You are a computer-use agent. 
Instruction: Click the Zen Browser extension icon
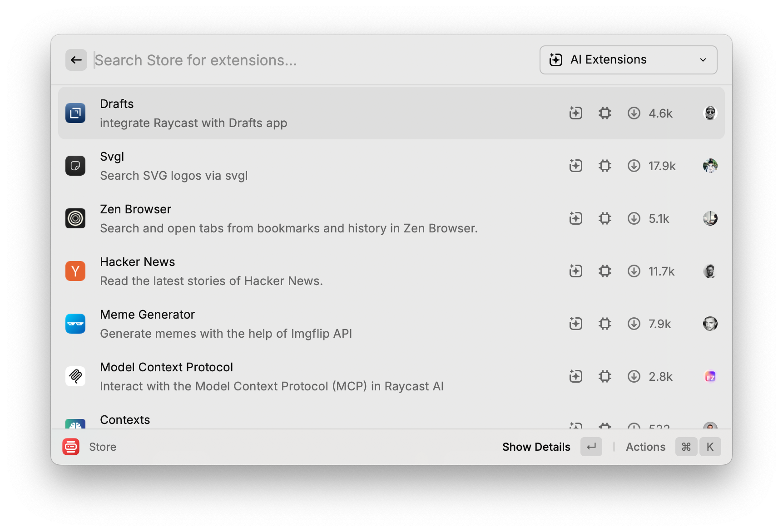click(x=75, y=218)
